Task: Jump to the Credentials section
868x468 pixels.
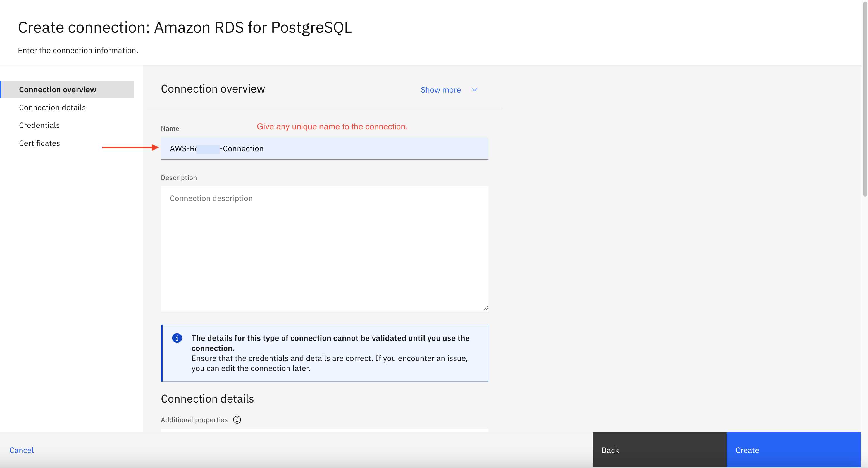Action: [x=39, y=125]
